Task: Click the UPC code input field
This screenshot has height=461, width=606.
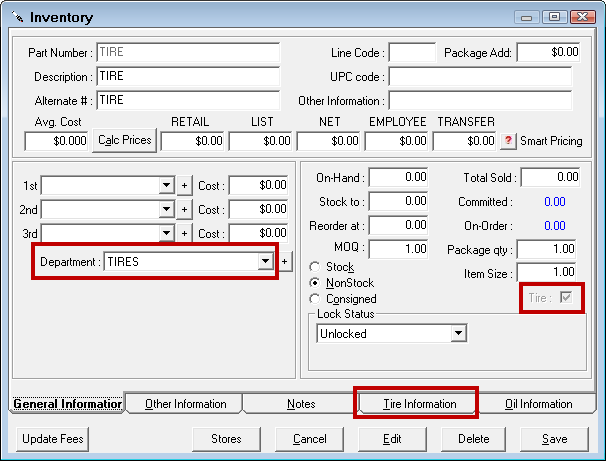Action: (x=480, y=76)
